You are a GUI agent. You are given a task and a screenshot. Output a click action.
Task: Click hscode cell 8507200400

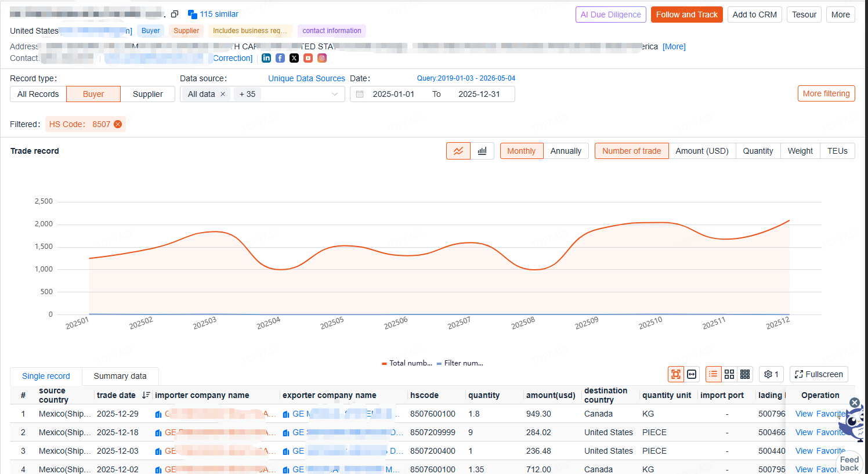433,451
